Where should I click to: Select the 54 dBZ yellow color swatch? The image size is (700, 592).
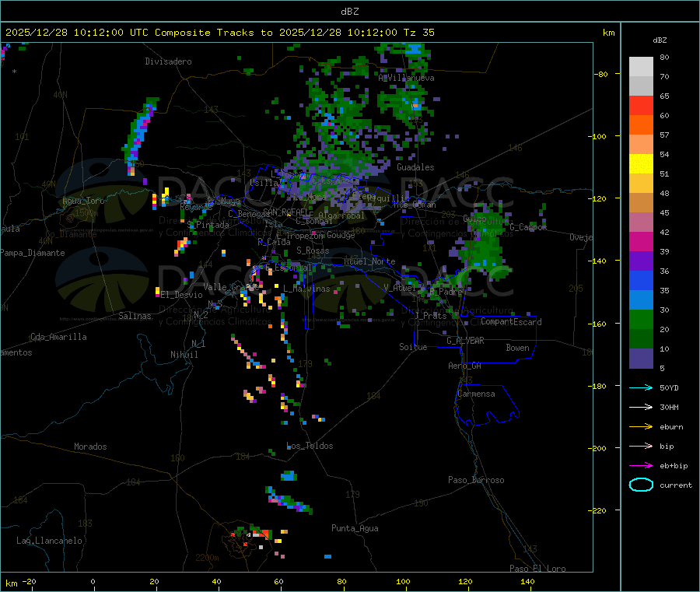click(641, 164)
